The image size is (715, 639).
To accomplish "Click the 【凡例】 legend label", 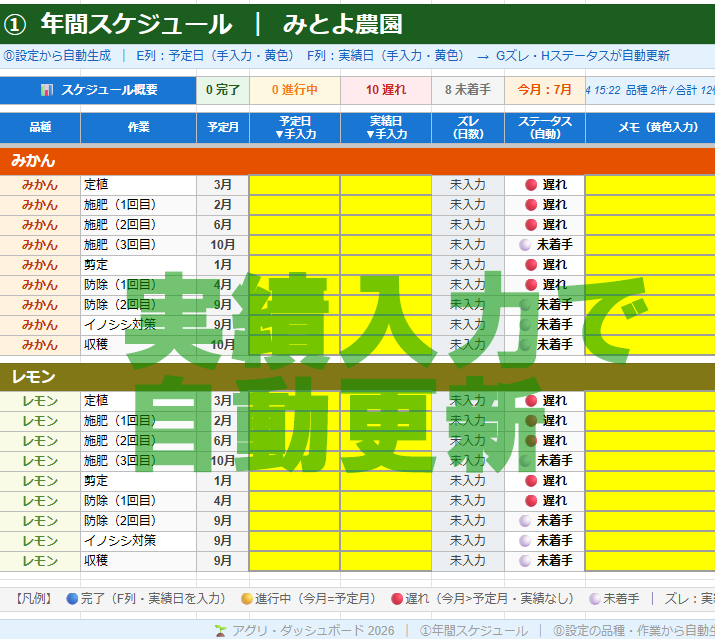I will (x=33, y=599).
